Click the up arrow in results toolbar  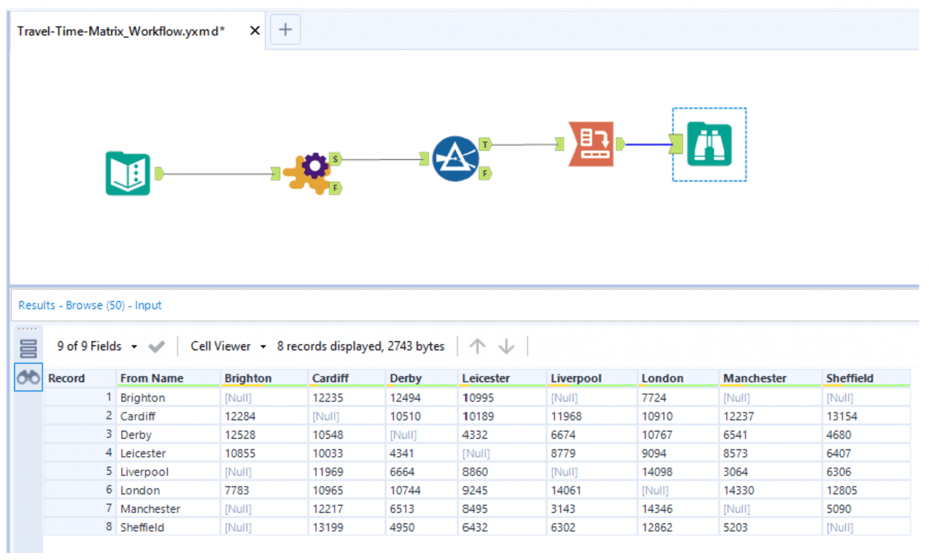click(477, 346)
